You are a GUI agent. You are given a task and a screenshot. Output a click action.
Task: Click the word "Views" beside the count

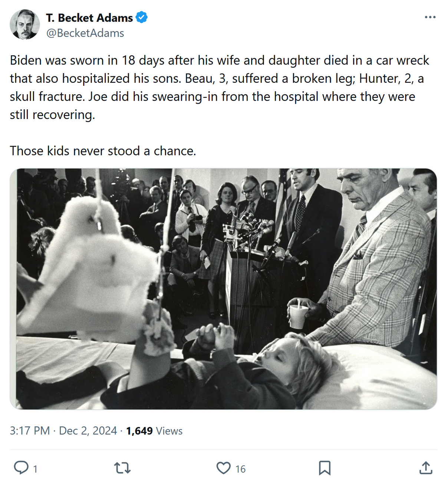169,431
